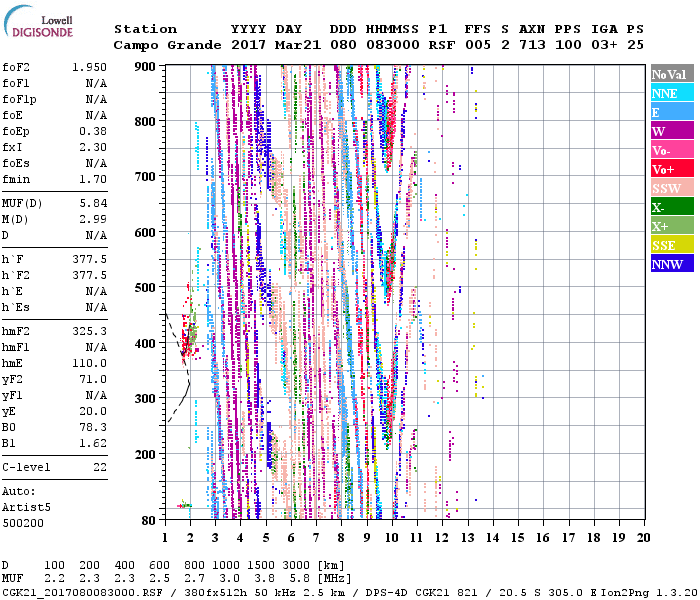Viewport: 700px width, 600px height.
Task: Select the NoVal legend swatch
Action: point(672,74)
